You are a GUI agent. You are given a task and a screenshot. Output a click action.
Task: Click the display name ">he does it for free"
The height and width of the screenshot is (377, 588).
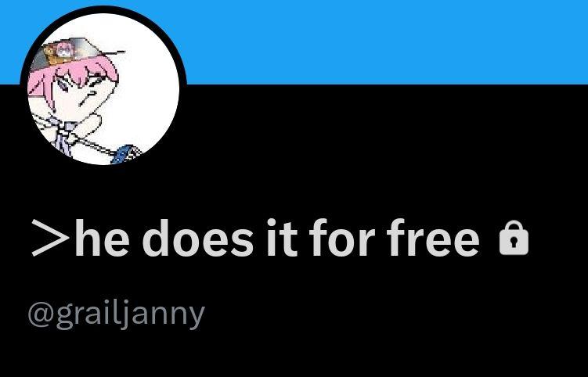pyautogui.click(x=256, y=238)
